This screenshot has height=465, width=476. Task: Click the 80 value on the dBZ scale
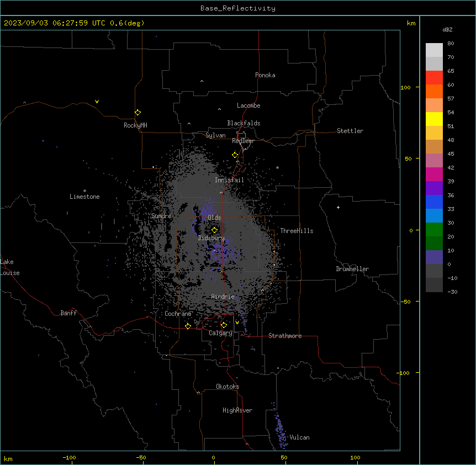pos(451,43)
